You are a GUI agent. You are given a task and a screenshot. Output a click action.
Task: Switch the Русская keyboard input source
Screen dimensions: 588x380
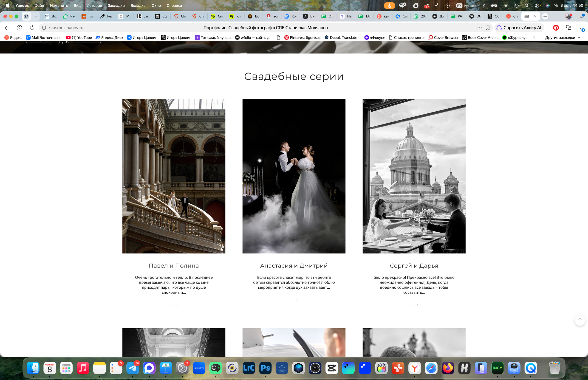(x=466, y=6)
